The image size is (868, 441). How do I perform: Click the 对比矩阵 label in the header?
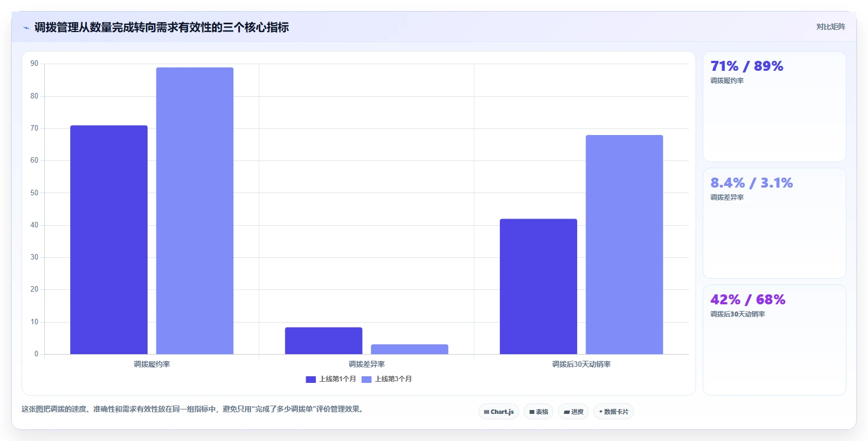point(830,27)
